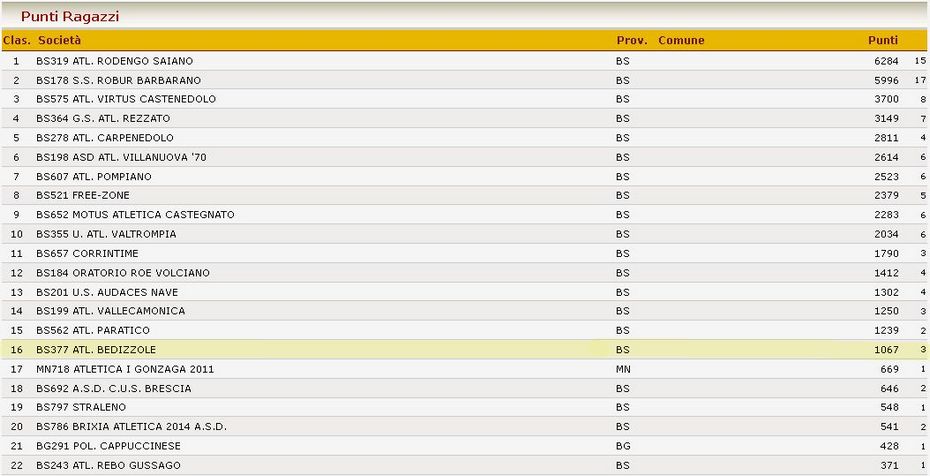
Task: Click points value 541
Action: tap(889, 427)
